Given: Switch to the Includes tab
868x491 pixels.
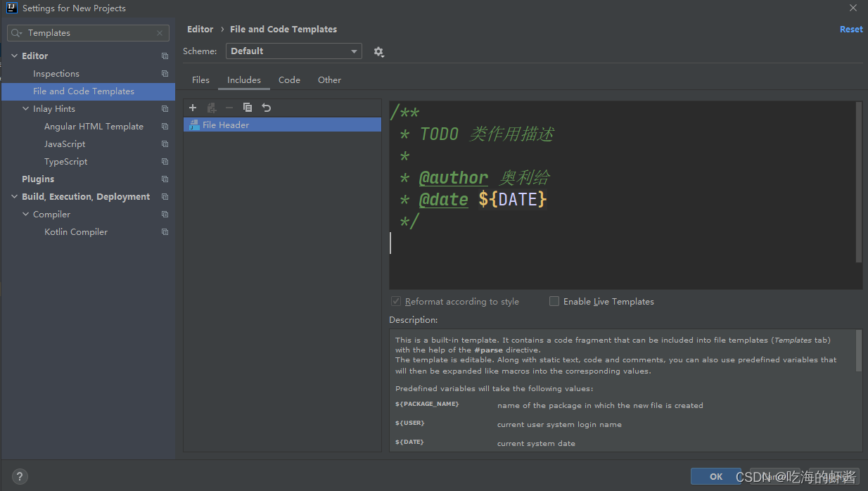Looking at the screenshot, I should coord(244,80).
